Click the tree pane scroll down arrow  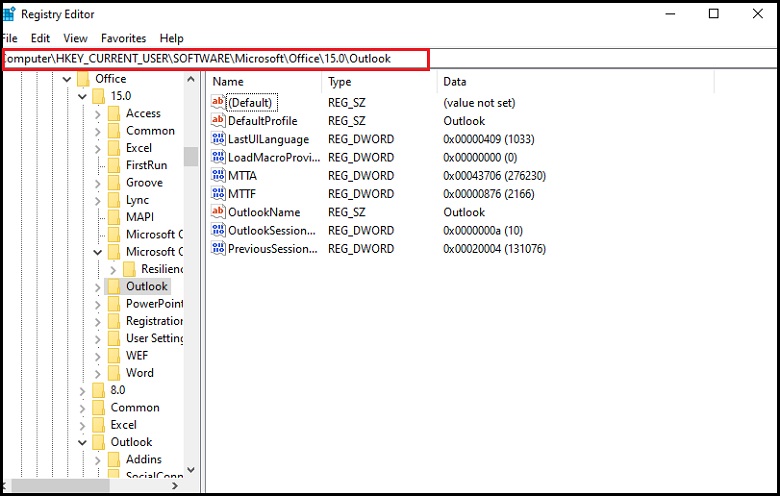[x=191, y=470]
